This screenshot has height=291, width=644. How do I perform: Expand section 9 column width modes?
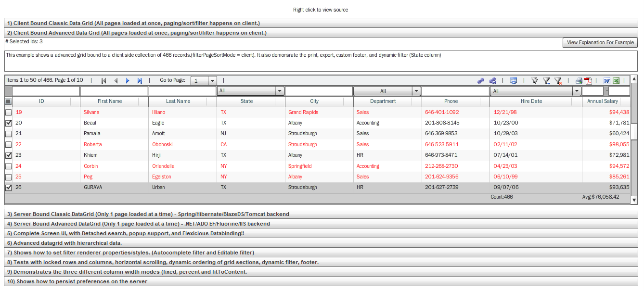point(321,272)
